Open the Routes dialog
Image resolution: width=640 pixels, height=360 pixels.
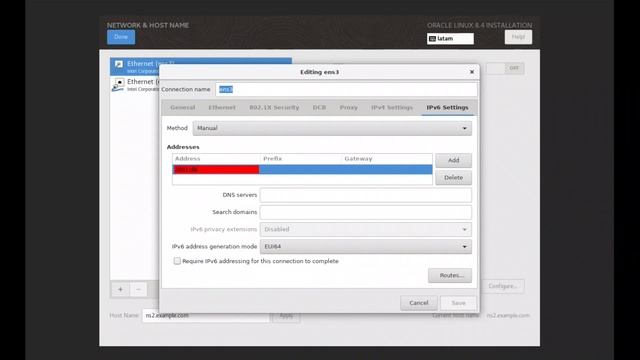click(x=450, y=276)
